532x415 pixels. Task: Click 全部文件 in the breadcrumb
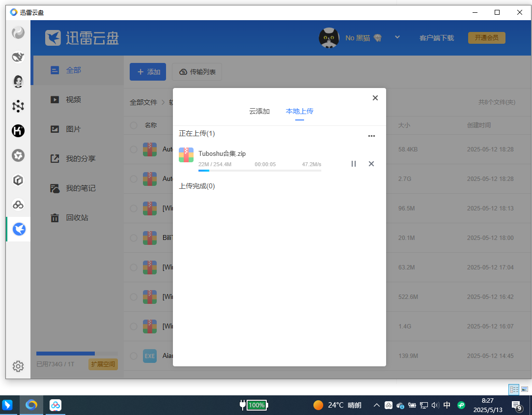pyautogui.click(x=143, y=102)
